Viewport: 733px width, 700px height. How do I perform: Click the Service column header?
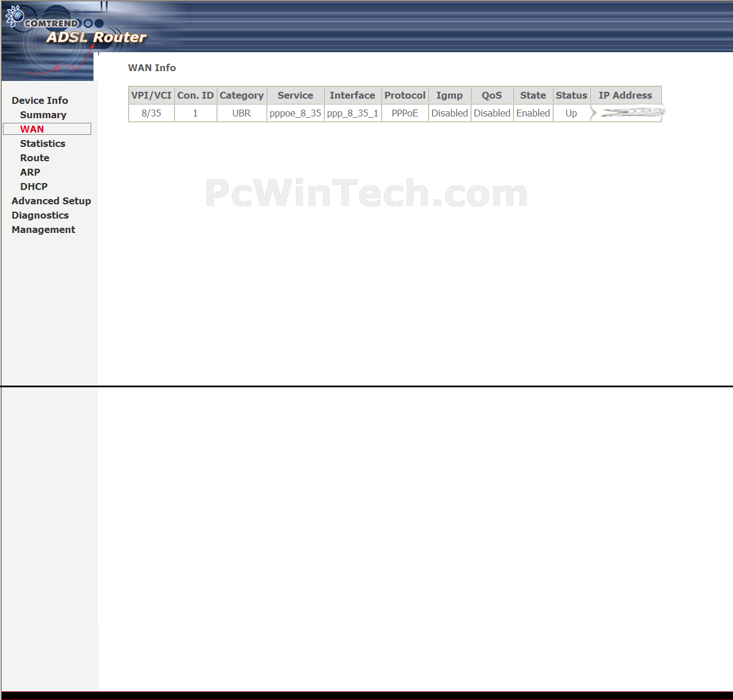295,95
